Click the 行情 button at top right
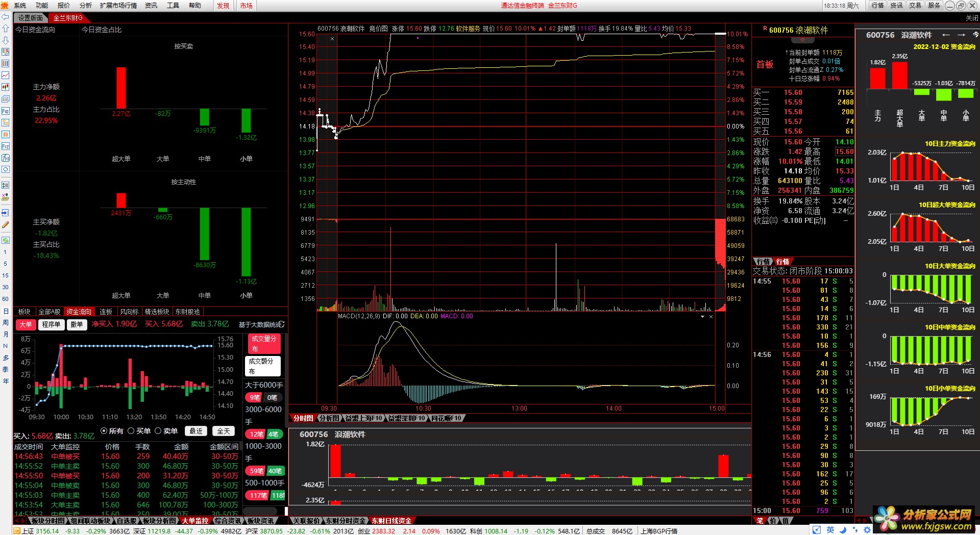Viewport: 980px width, 535px height. coord(878,6)
